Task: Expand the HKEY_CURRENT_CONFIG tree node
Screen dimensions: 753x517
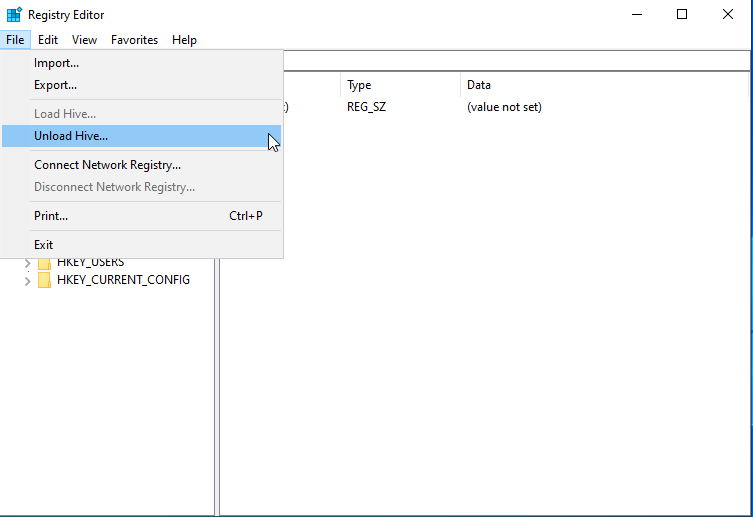Action: [x=27, y=281]
